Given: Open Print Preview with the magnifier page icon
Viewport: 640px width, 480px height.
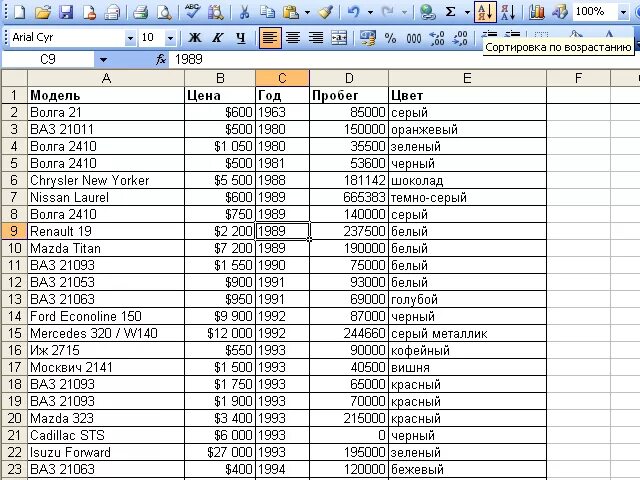Looking at the screenshot, I should (x=164, y=12).
